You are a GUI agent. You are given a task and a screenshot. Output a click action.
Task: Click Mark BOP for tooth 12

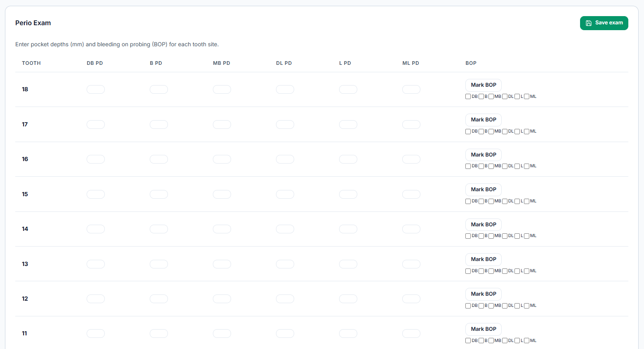click(484, 294)
